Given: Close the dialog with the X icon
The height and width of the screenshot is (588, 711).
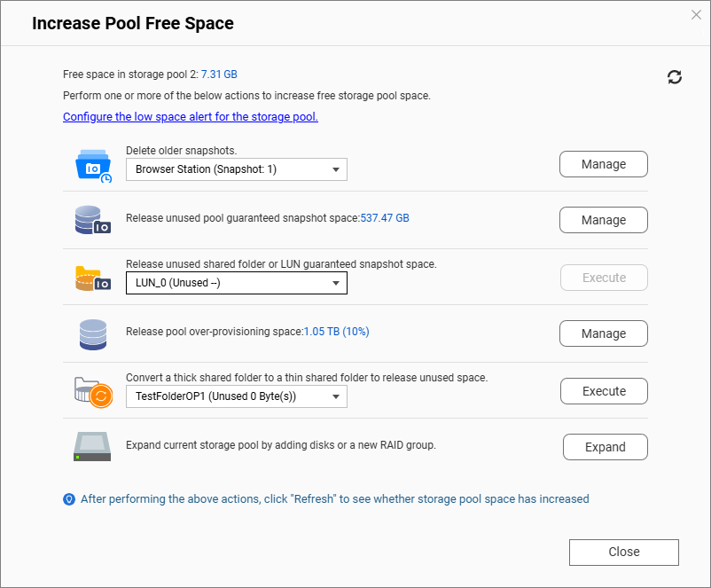Looking at the screenshot, I should click(696, 15).
